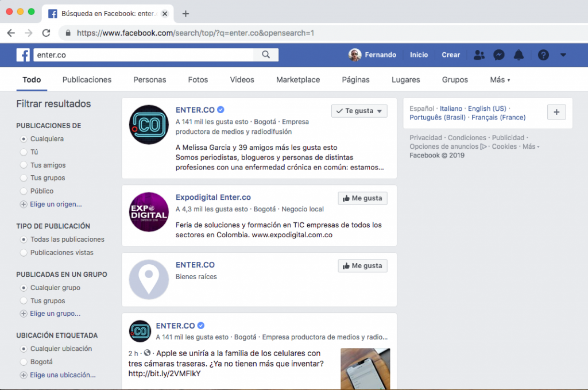Switch to the Marketplace tab
Image resolution: width=588 pixels, height=390 pixels.
298,80
